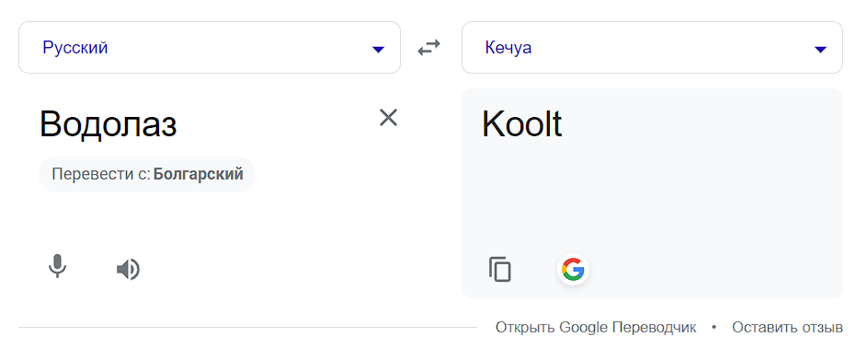Swap source and target languages
868x360 pixels.
429,48
